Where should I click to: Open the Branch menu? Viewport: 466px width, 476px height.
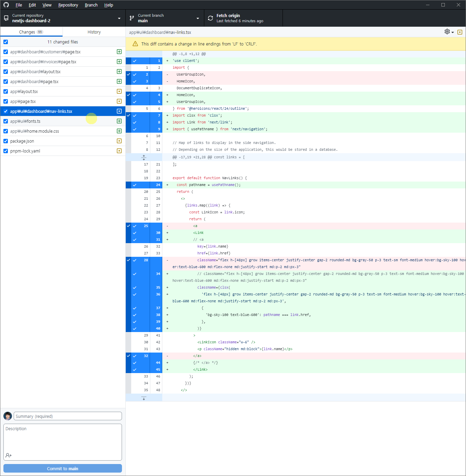[91, 5]
